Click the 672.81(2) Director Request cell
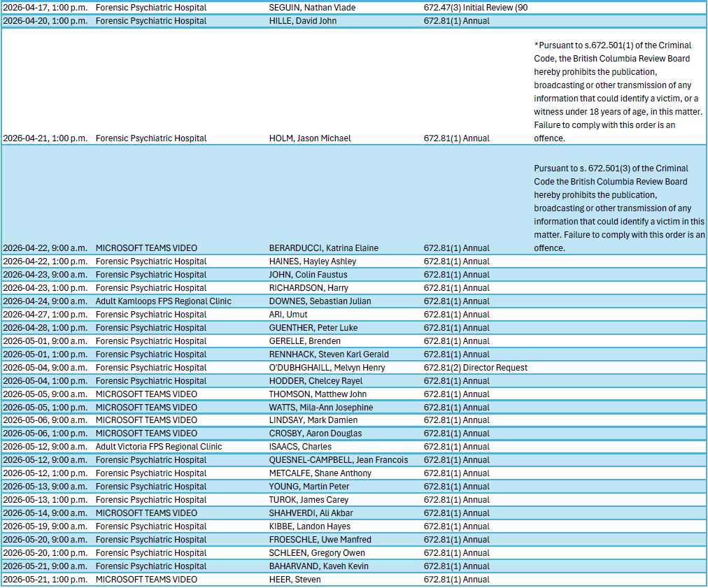 tap(476, 368)
